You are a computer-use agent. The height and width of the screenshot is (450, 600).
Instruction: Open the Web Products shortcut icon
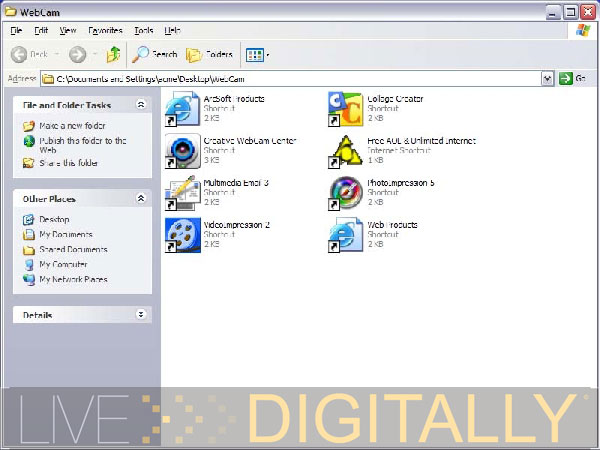click(x=346, y=234)
